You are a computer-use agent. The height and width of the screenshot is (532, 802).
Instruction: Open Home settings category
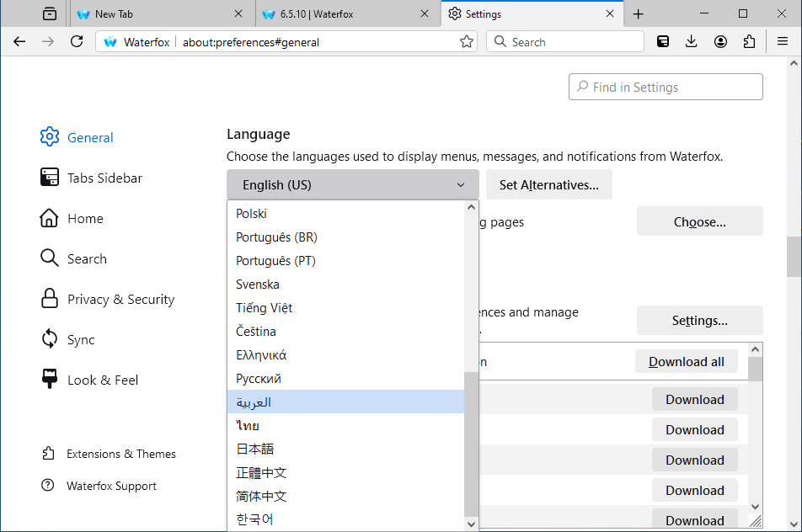(x=72, y=218)
